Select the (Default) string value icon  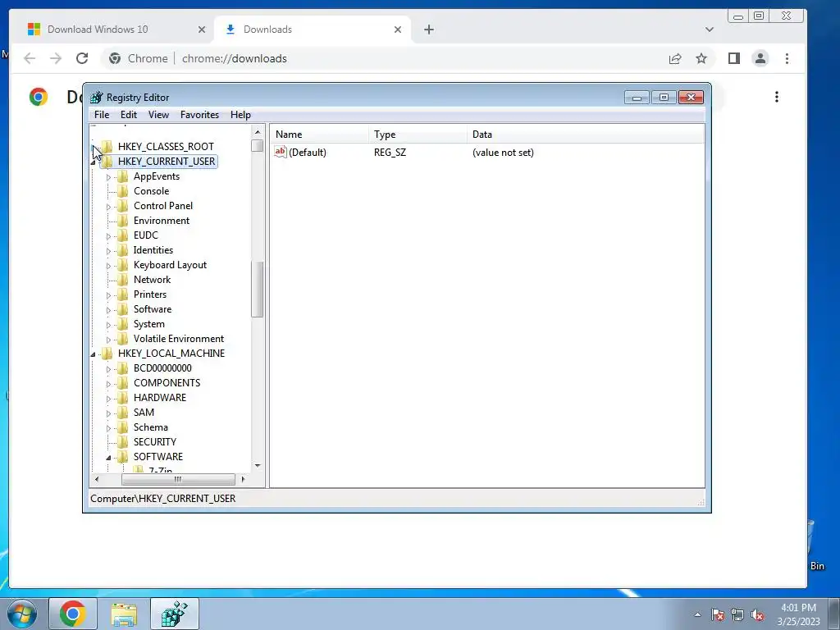281,152
